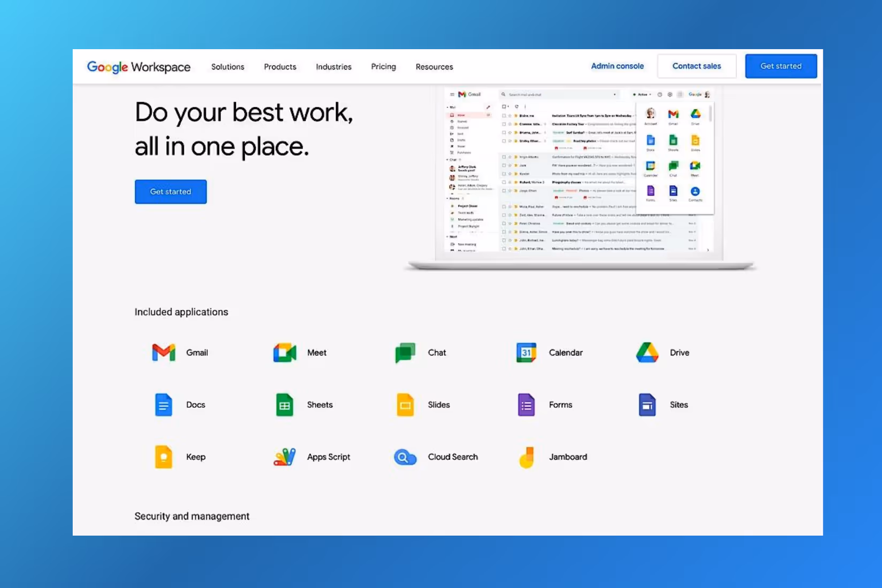This screenshot has width=882, height=588.
Task: Click Get started in the header
Action: coord(781,66)
